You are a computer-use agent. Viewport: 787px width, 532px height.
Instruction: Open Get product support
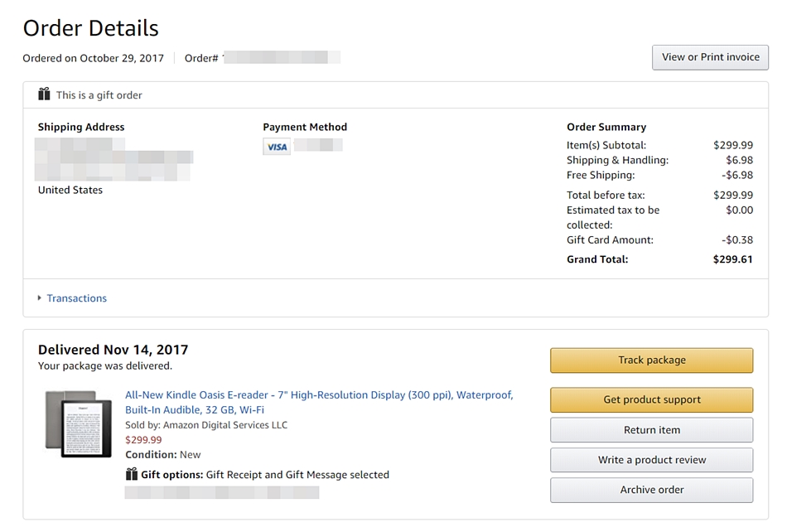(651, 400)
